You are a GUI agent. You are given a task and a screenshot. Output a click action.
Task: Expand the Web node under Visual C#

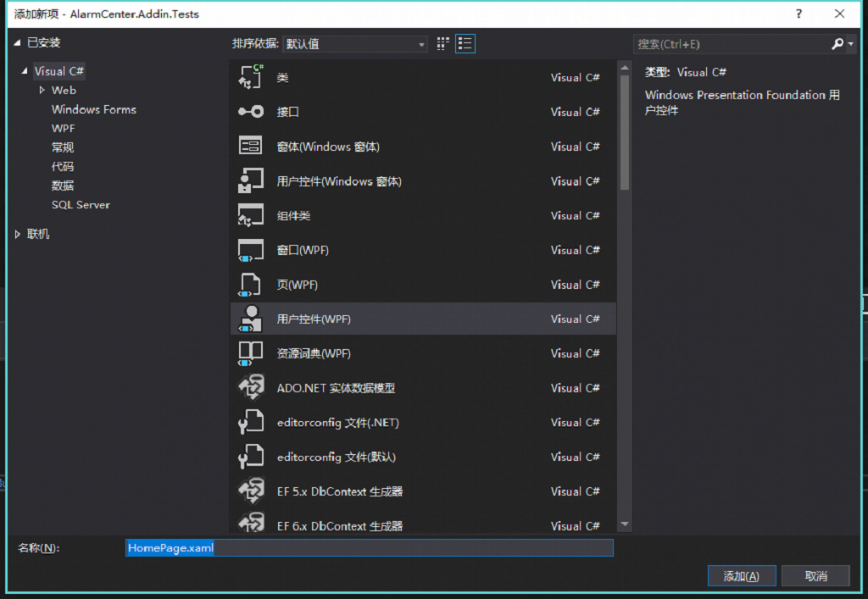[x=42, y=90]
